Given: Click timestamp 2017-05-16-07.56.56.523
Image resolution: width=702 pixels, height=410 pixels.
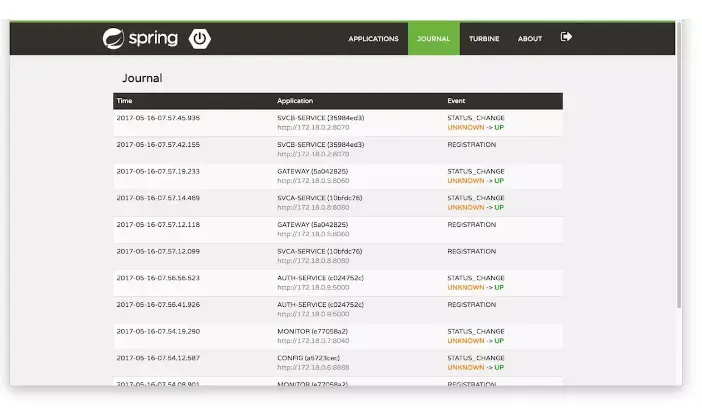Looking at the screenshot, I should tap(158, 278).
